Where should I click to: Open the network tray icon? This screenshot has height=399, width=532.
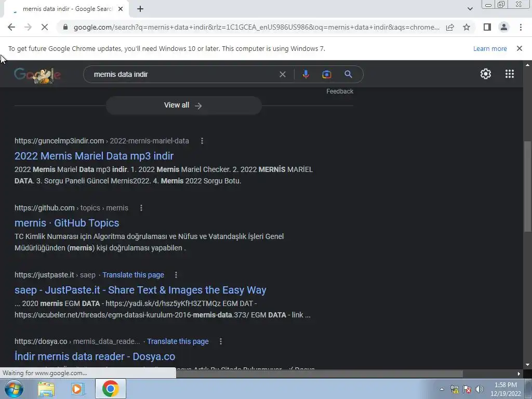click(454, 389)
